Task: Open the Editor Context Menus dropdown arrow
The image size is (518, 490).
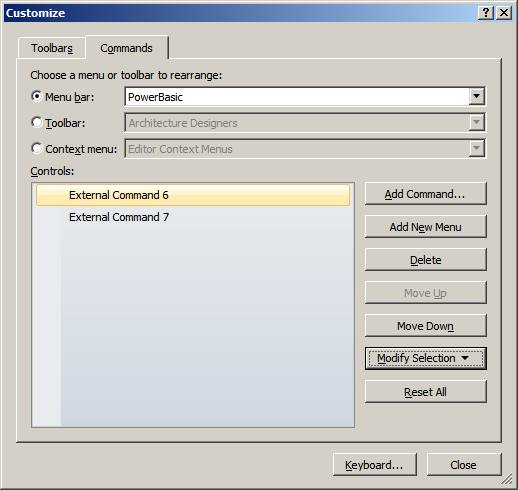Action: click(x=476, y=148)
